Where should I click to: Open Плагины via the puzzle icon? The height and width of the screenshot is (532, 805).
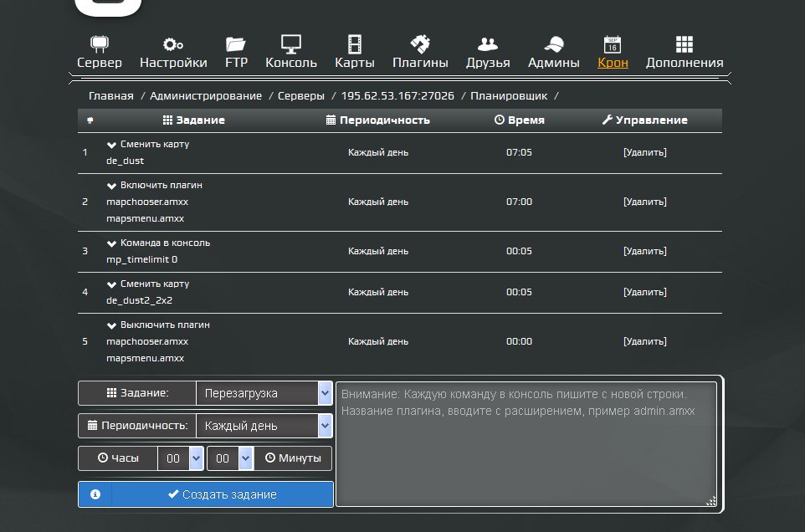420,44
